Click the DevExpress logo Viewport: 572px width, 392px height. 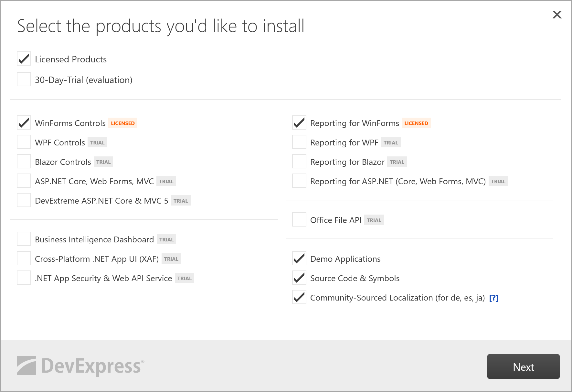80,366
